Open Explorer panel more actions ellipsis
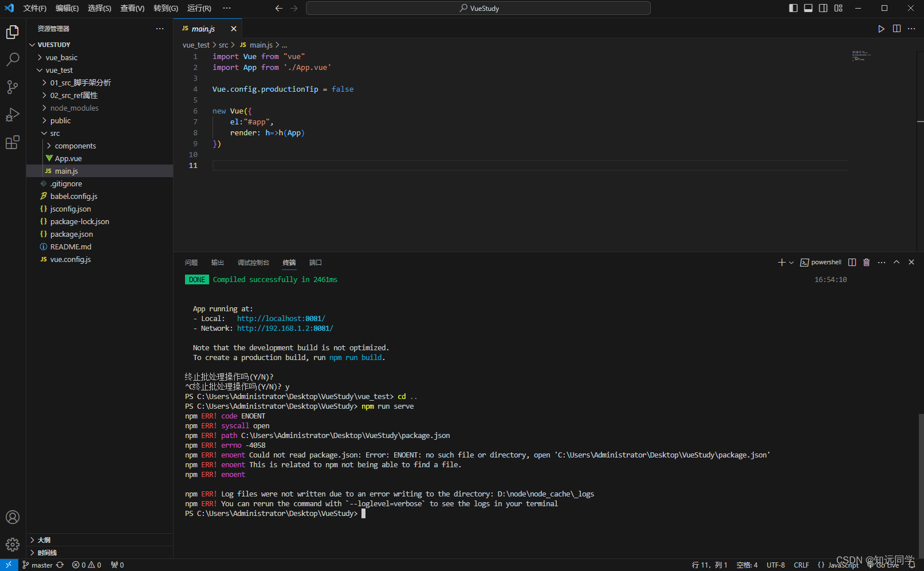Screen dimensions: 924x571 [x=160, y=29]
